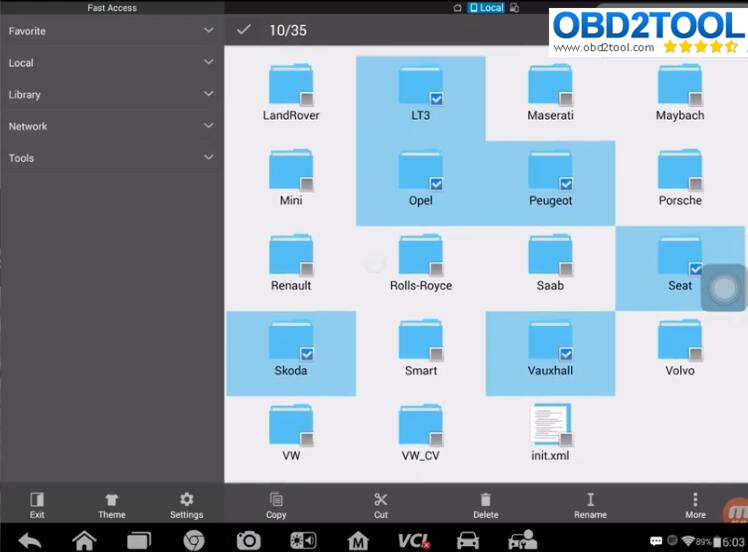This screenshot has width=748, height=552.
Task: Open the camera screenshot app
Action: [249, 541]
